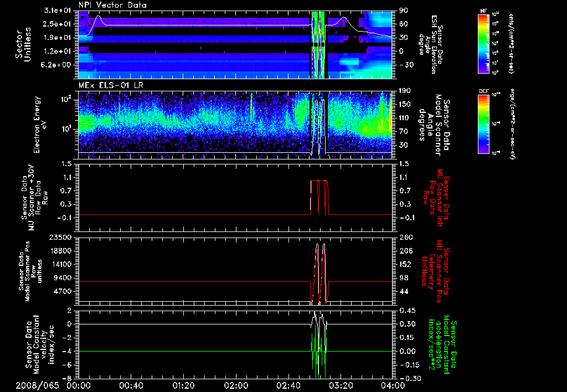This screenshot has width=567, height=392.
Task: Click the "ESH Sun Elevation Angle degree" axis title
Action: click(x=430, y=44)
